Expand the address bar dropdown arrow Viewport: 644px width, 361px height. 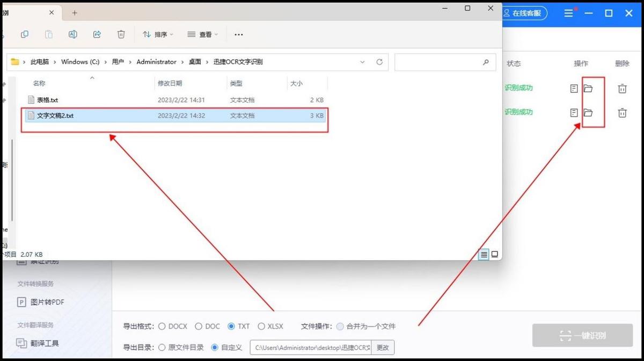tap(363, 62)
